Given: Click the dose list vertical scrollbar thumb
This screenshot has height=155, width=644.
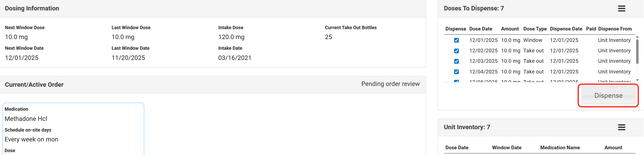Looking at the screenshot, I should point(637,51).
